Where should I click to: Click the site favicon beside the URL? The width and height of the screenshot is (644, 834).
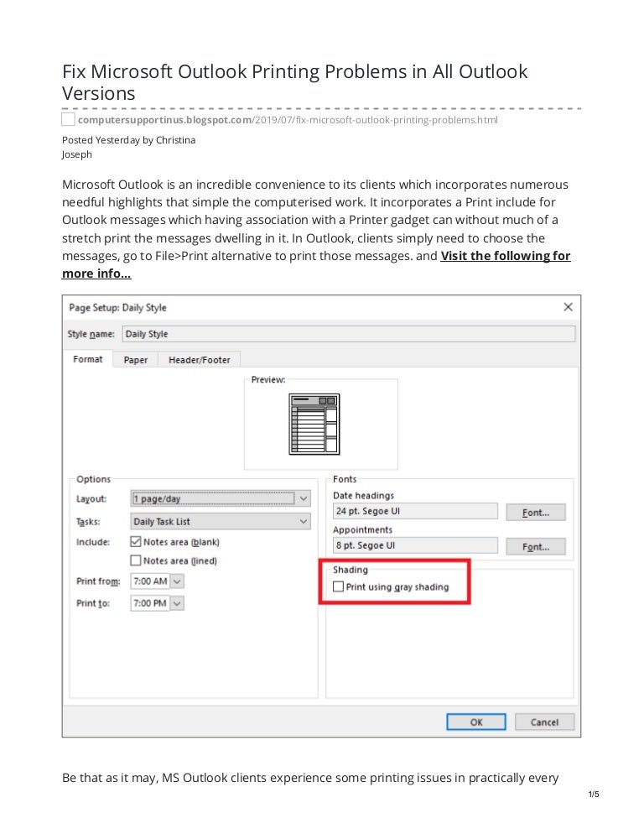pos(68,119)
